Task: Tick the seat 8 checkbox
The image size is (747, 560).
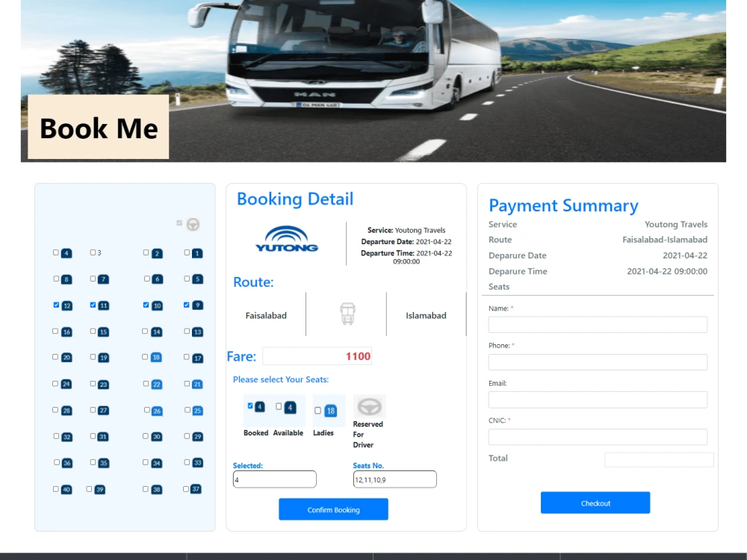Action: pyautogui.click(x=56, y=279)
